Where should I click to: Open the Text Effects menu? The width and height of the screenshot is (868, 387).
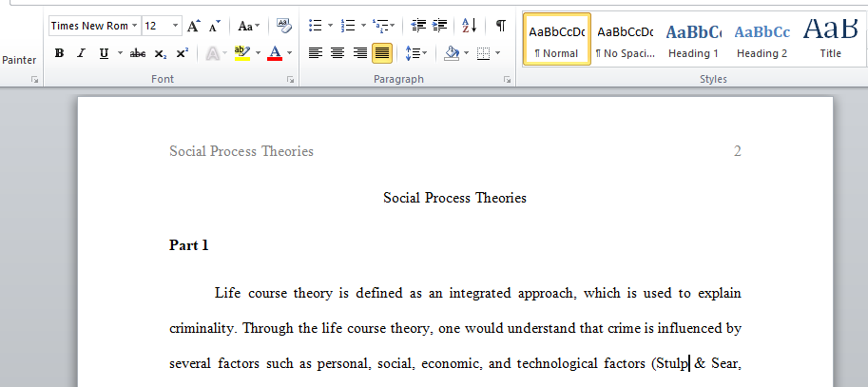216,53
